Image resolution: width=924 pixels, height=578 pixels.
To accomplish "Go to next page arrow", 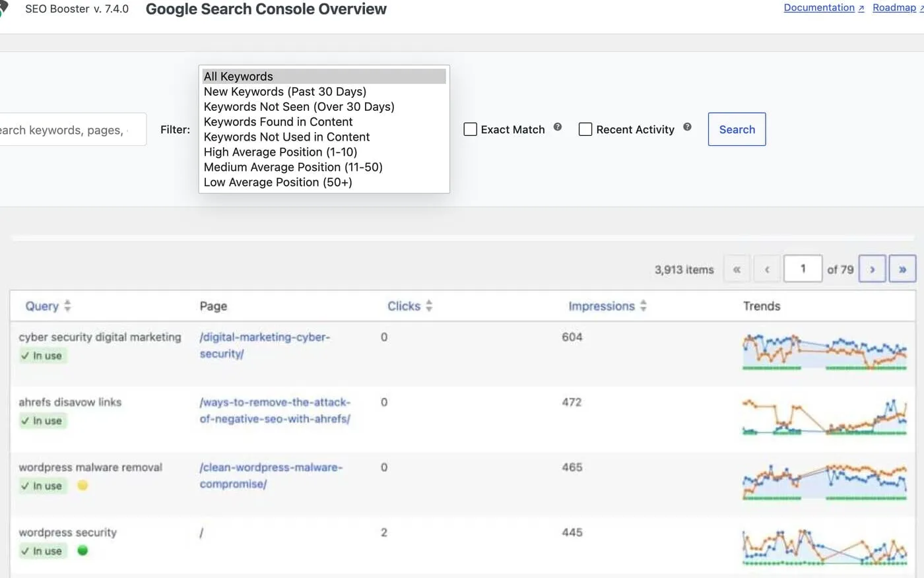I will (x=872, y=269).
